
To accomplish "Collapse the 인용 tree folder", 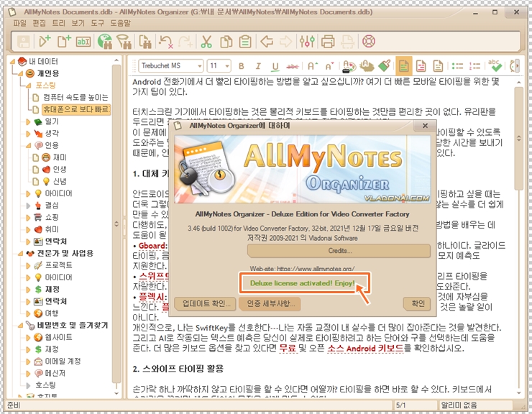I will 28,146.
